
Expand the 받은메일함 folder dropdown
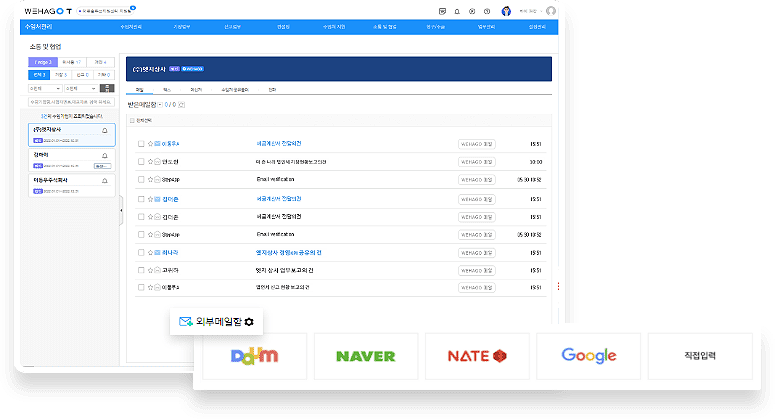(x=160, y=105)
